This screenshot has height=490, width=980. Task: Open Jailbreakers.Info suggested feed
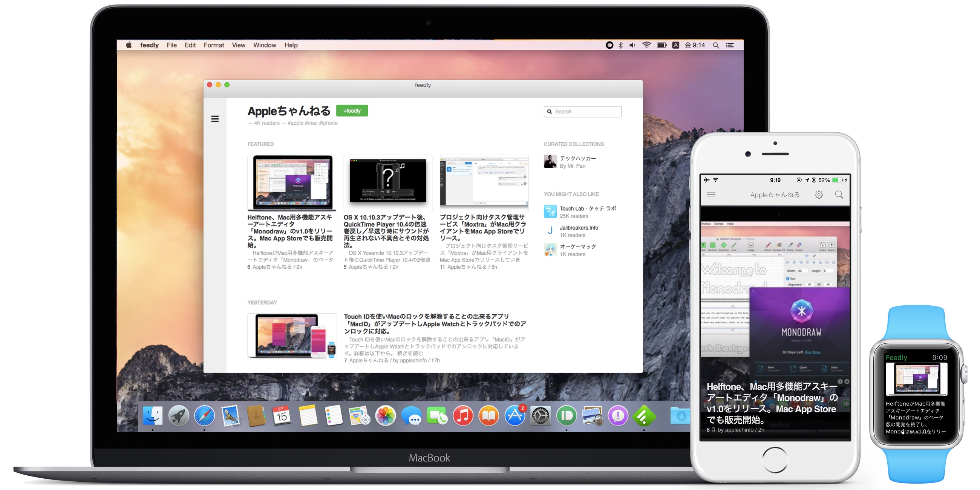tap(579, 228)
